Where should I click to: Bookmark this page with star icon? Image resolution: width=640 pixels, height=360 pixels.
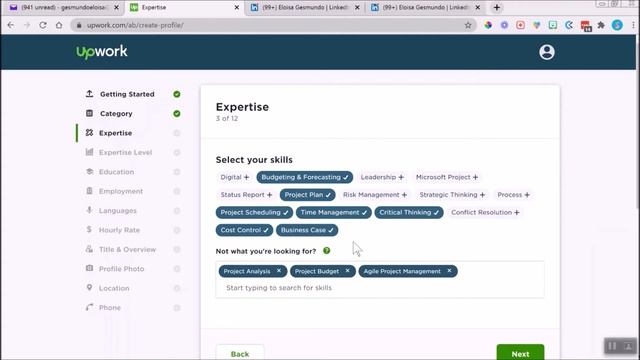tap(468, 25)
